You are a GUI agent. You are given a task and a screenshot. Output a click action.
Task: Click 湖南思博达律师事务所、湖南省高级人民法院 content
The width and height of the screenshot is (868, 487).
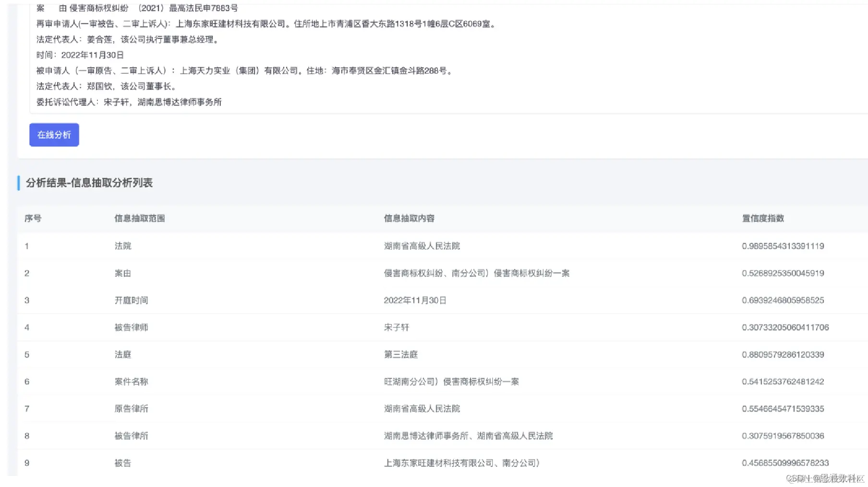pyautogui.click(x=468, y=436)
